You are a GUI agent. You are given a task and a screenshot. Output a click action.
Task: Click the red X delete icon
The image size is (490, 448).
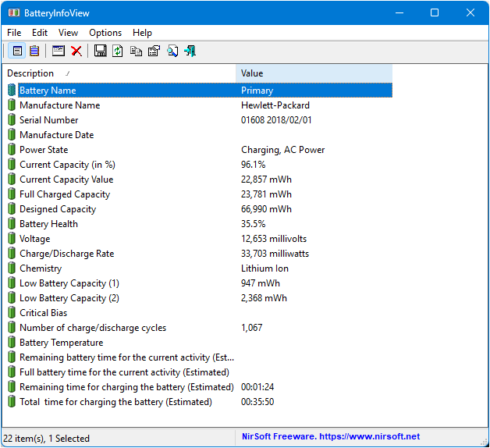(76, 51)
